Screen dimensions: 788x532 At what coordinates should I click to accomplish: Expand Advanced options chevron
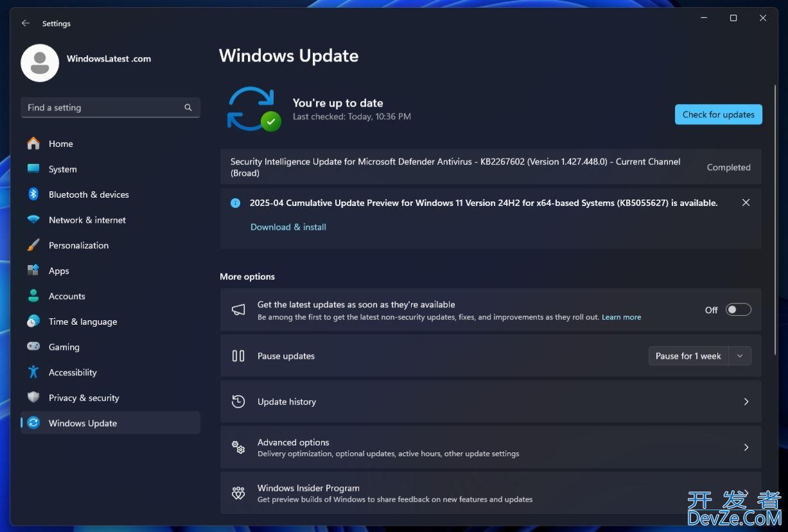(746, 447)
